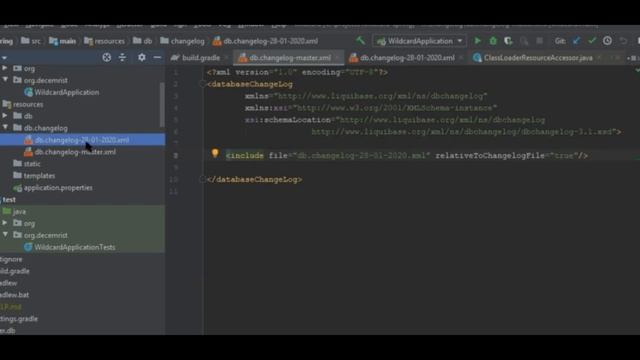
Task: Click the Project panel vertical scrollbar
Action: point(162,105)
